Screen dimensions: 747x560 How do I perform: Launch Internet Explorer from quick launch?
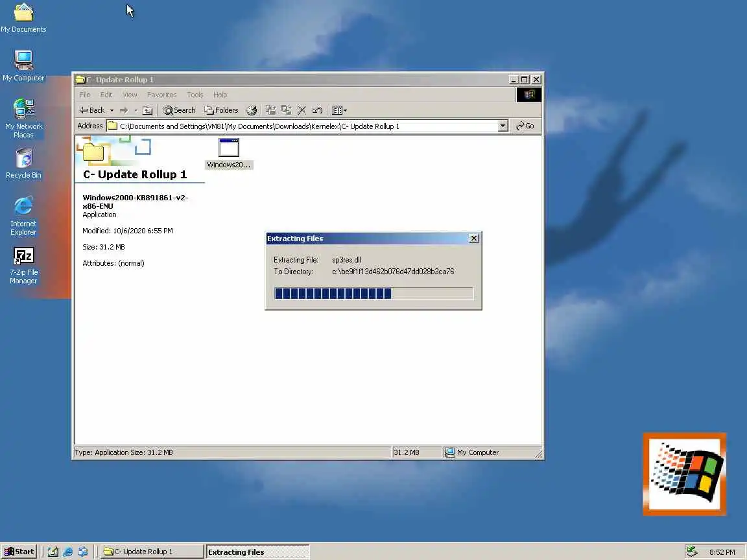point(67,552)
